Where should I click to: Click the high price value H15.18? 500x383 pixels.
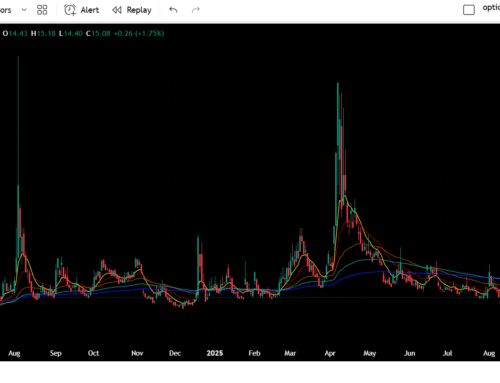click(x=43, y=33)
